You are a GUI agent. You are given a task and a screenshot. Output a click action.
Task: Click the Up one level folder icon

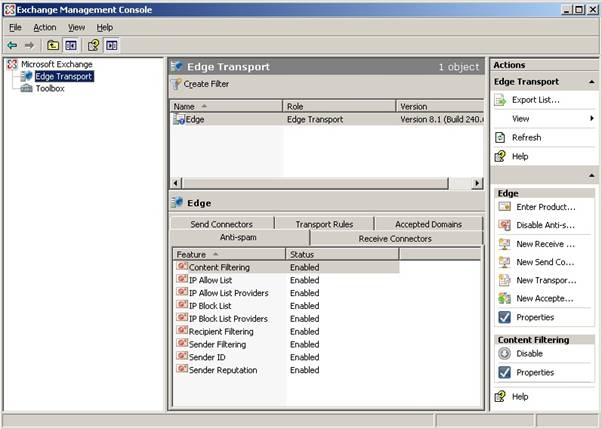tap(53, 46)
